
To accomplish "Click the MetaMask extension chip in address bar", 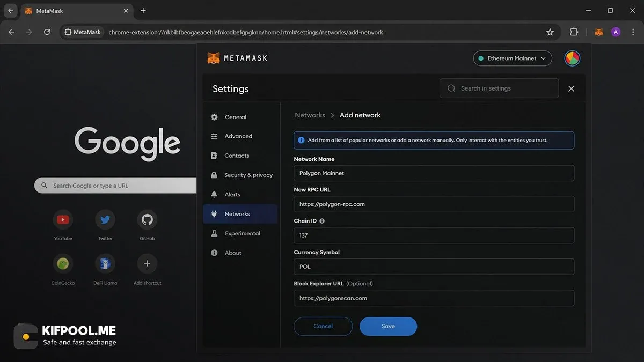I will 83,32.
